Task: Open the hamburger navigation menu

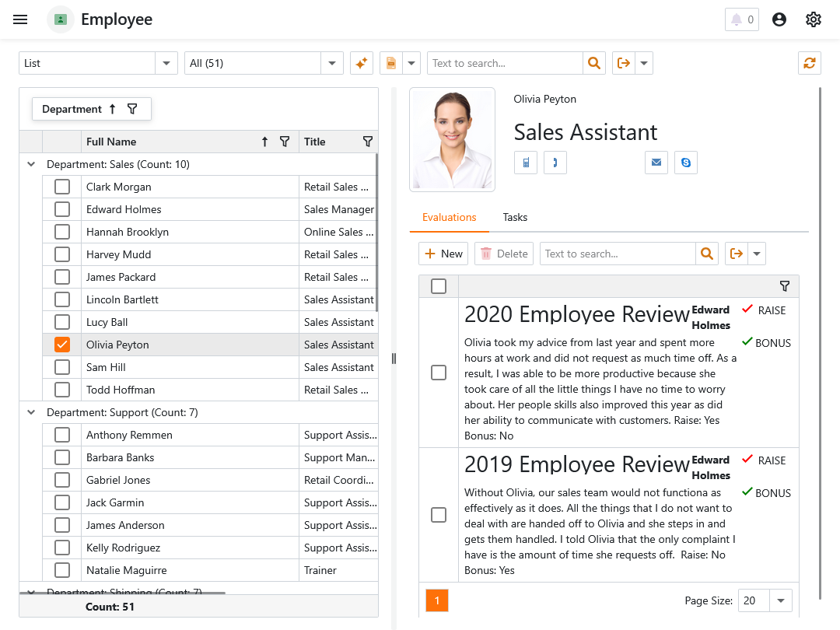Action: 20,19
